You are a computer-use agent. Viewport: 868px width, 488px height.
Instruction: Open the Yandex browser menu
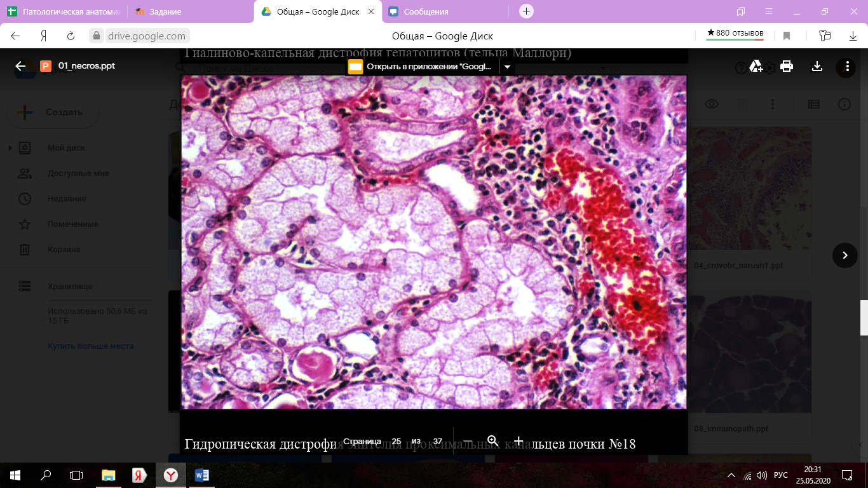pos(770,11)
